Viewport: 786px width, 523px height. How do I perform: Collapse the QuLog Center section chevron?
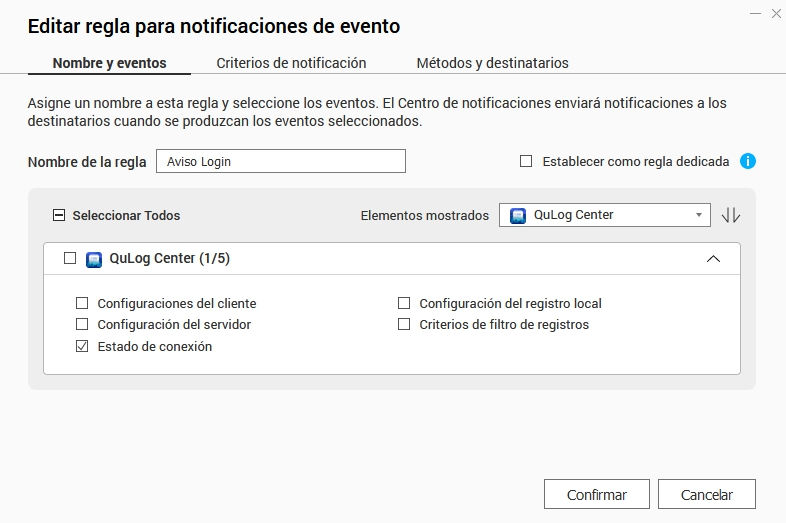click(713, 258)
